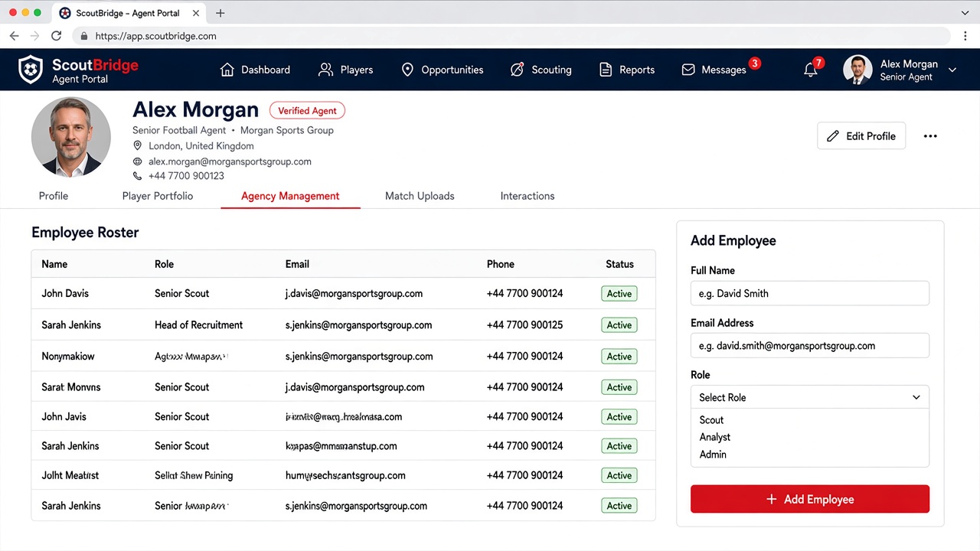Screen dimensions: 980x551
Task: Open the Match Uploads tab
Action: click(x=420, y=196)
